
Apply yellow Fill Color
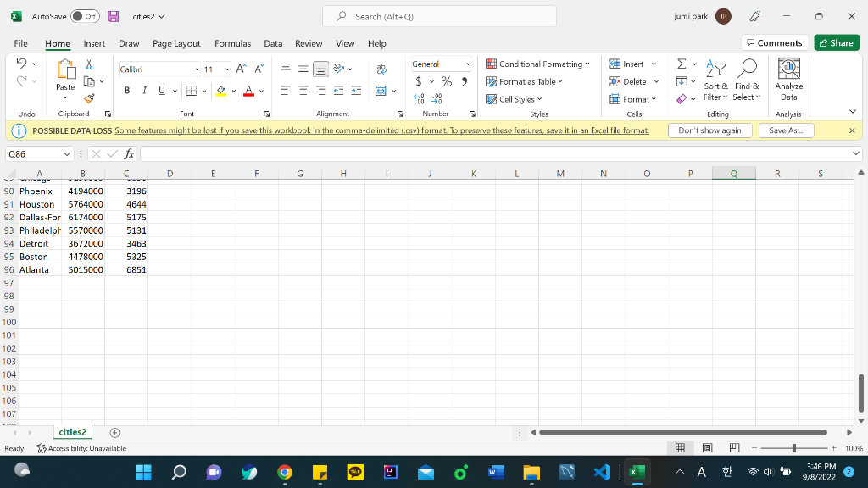pos(221,90)
